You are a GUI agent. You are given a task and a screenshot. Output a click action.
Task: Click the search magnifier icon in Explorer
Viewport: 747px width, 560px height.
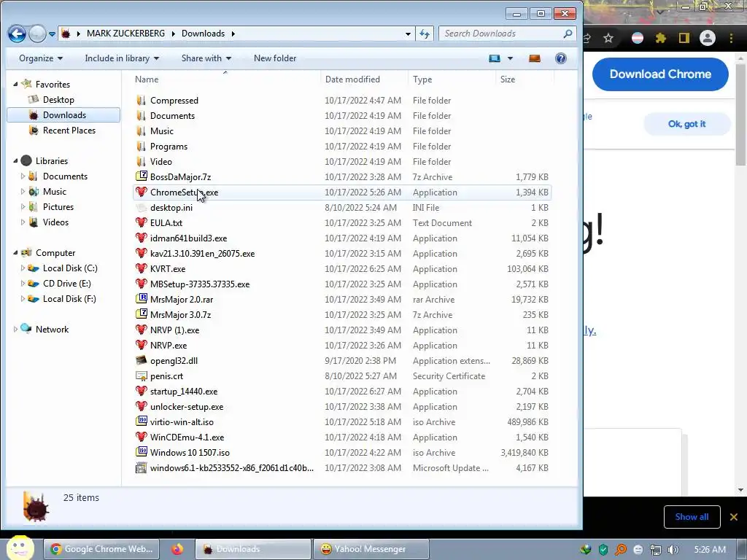click(568, 34)
